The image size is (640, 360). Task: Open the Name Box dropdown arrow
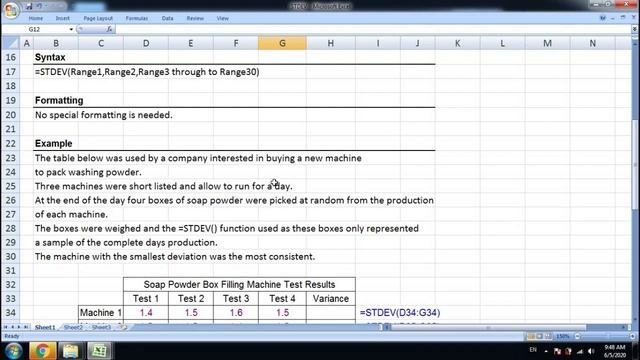(71, 29)
